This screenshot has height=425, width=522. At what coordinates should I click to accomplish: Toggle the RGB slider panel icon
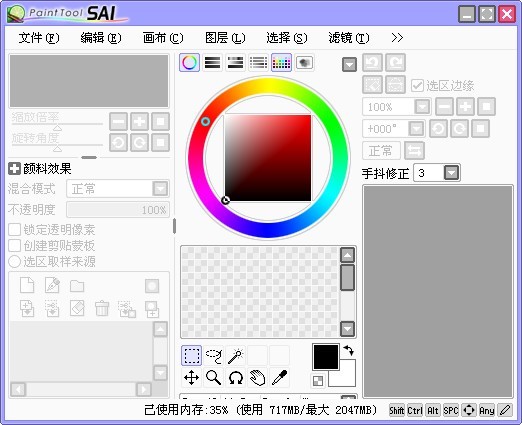point(212,62)
